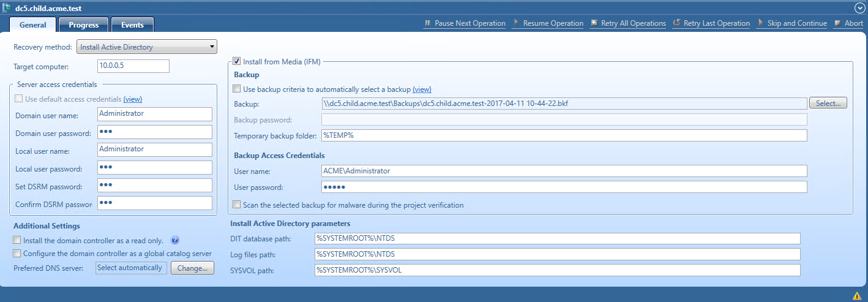Click the SYSVOL path field
868x302 pixels.
558,270
